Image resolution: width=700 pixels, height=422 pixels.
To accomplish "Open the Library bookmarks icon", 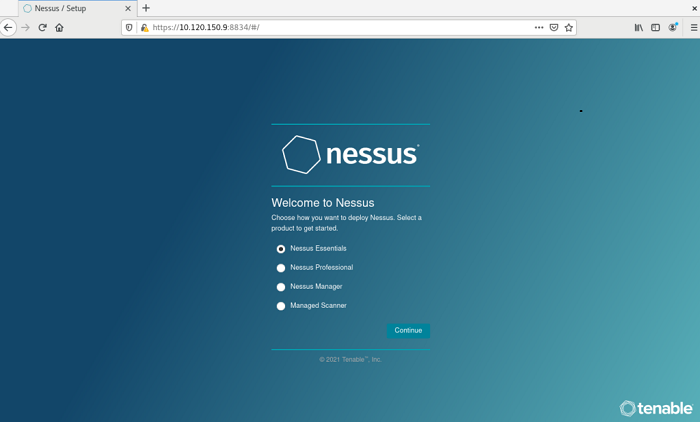I will point(639,28).
